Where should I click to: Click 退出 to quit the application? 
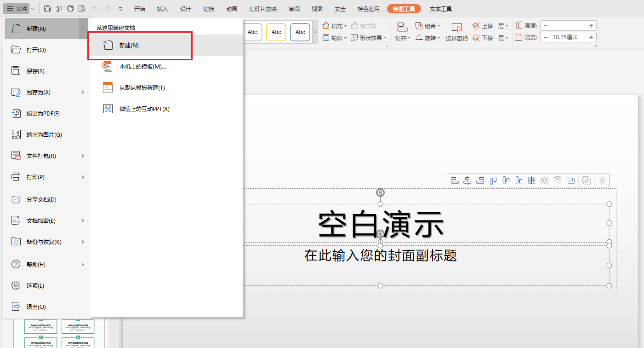[x=36, y=307]
